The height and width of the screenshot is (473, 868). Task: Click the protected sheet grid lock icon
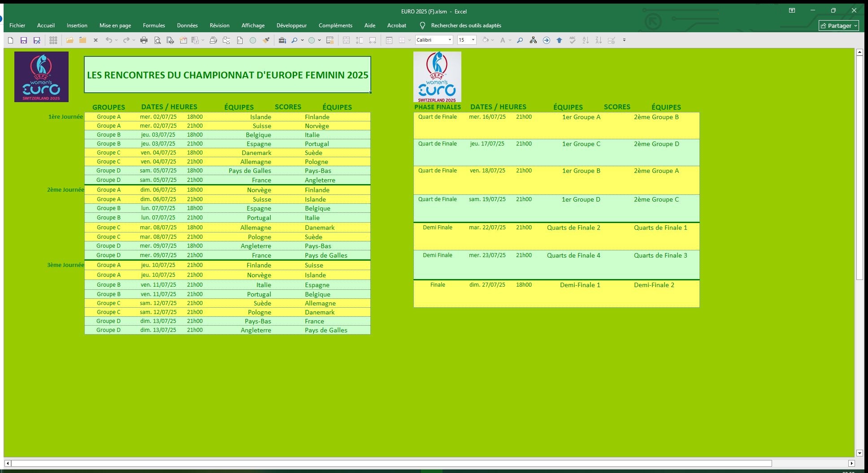coord(330,40)
